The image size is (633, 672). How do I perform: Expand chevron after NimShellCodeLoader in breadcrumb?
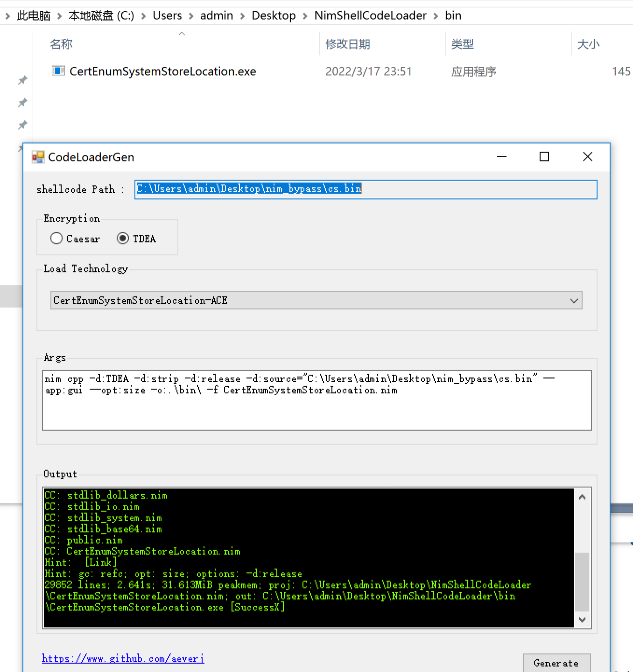tap(436, 16)
